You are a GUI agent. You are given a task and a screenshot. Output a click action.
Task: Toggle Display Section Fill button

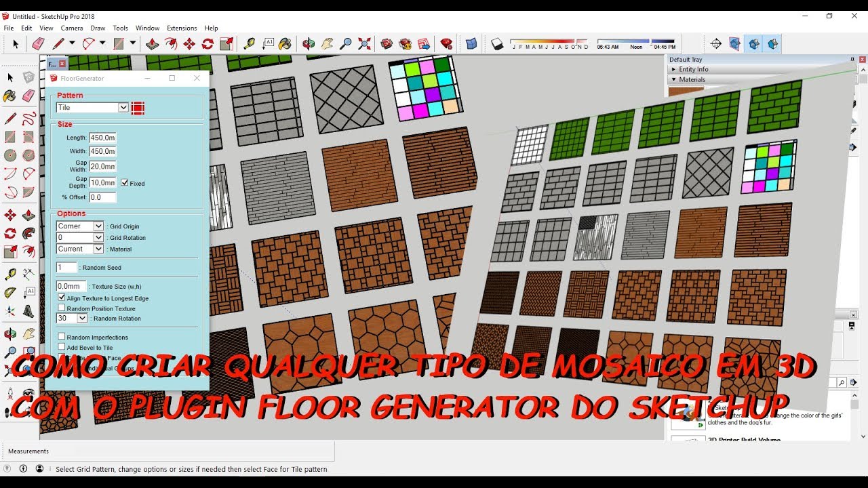[x=772, y=44]
